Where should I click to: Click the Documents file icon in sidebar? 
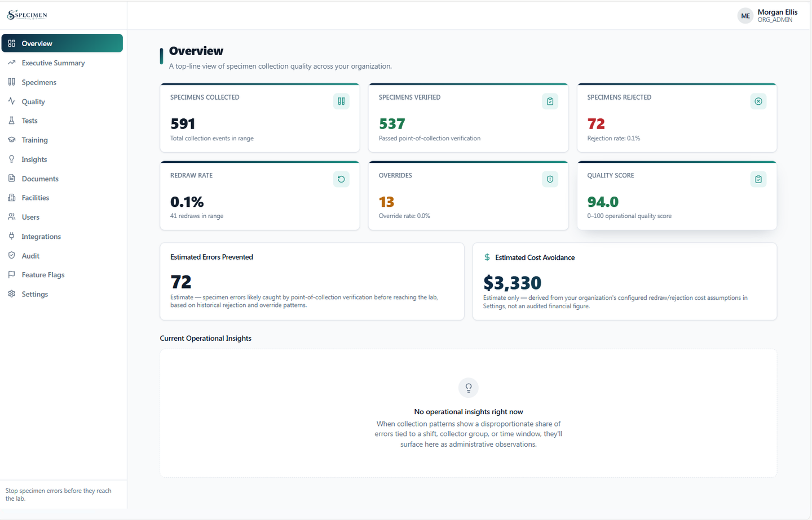pos(11,178)
